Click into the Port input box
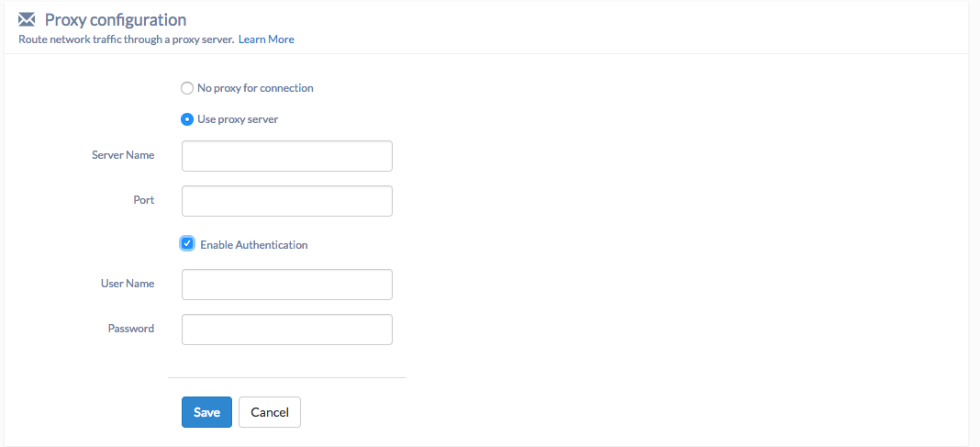Image resolution: width=980 pixels, height=447 pixels. 287,201
